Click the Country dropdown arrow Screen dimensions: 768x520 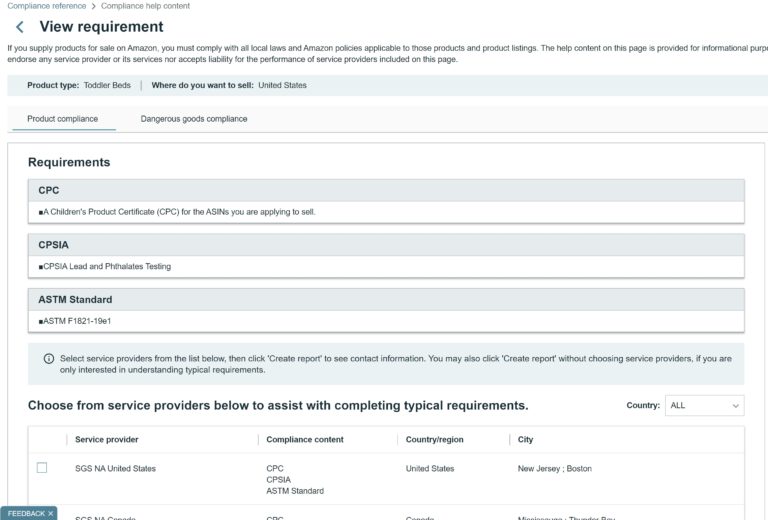pyautogui.click(x=735, y=406)
